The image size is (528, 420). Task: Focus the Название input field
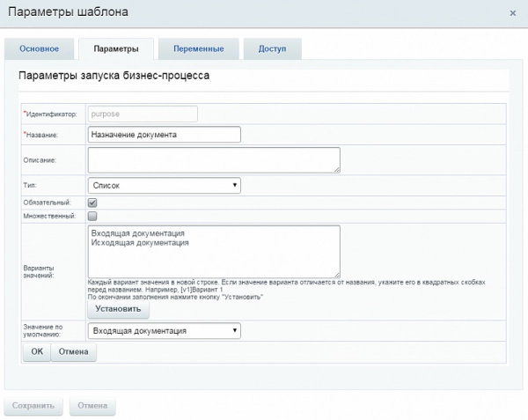tap(164, 135)
